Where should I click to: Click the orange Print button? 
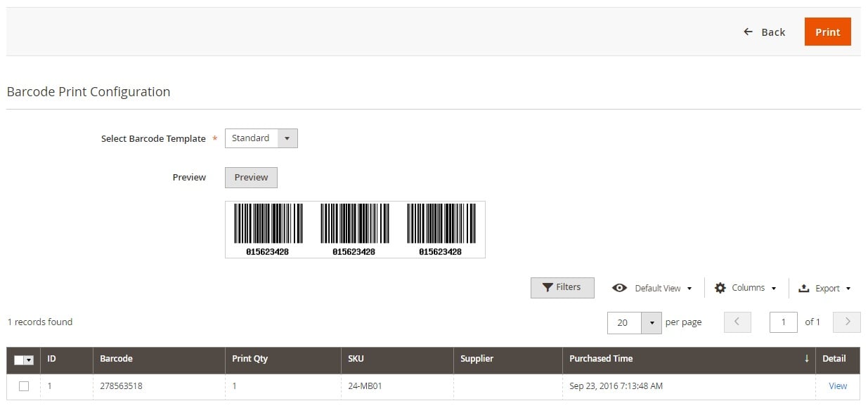827,32
